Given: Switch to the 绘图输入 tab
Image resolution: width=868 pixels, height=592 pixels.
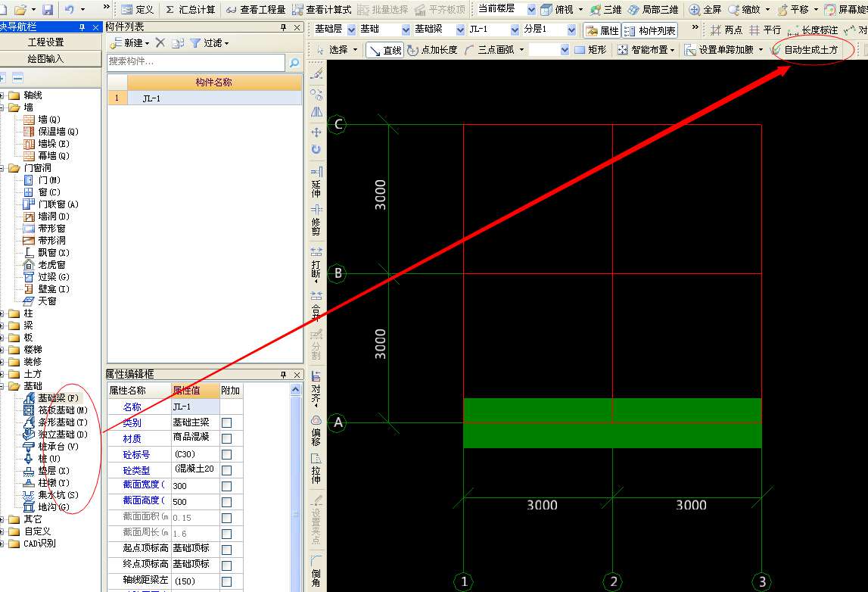Looking at the screenshot, I should click(x=46, y=59).
